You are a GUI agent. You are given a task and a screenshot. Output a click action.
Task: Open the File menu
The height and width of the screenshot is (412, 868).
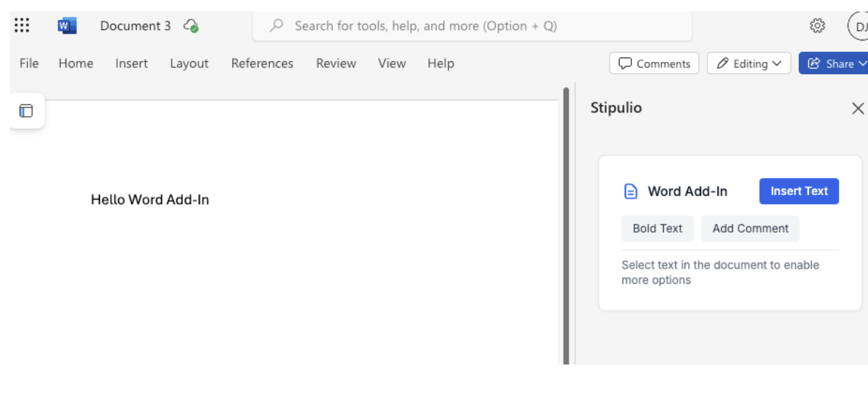29,63
